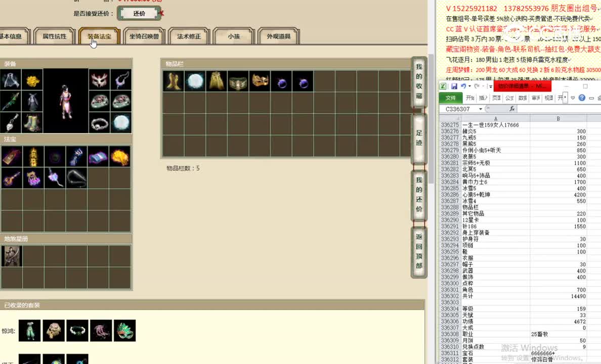Click the Insert Function fx icon
Screen dimensions: 601x364
pos(512,109)
